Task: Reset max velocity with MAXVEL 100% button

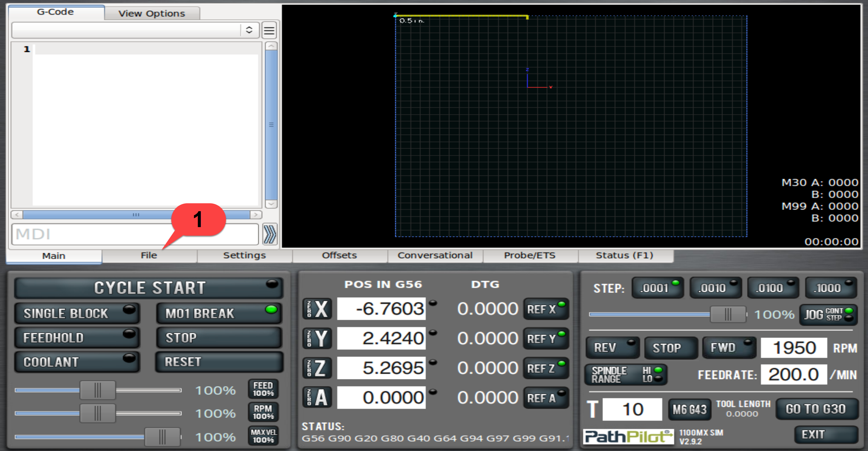Action: 263,436
